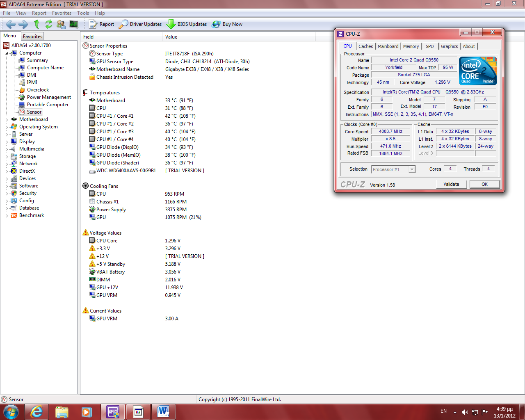Expand the Multimedia tree node

pos(7,149)
